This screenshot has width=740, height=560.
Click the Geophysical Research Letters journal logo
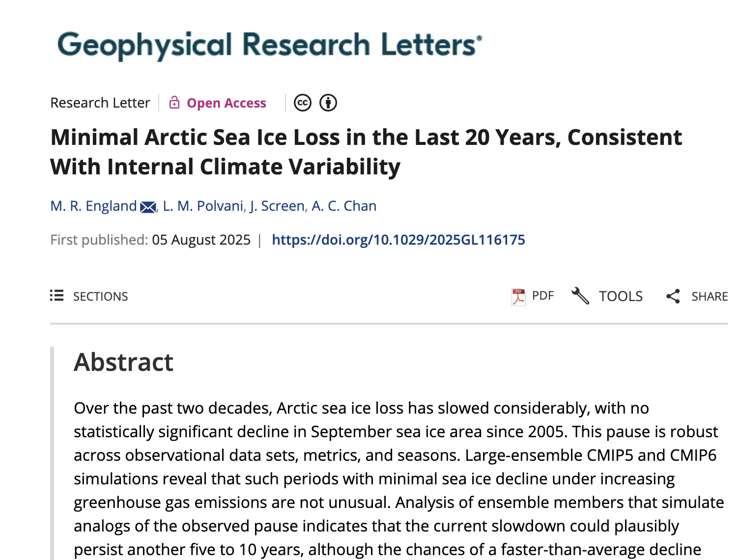[x=270, y=45]
